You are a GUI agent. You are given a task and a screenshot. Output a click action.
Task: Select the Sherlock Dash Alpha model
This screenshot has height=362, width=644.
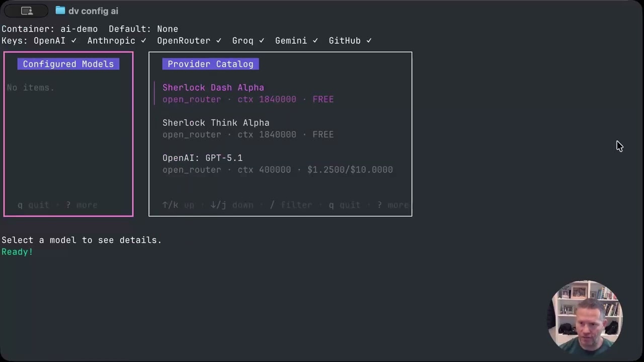213,87
